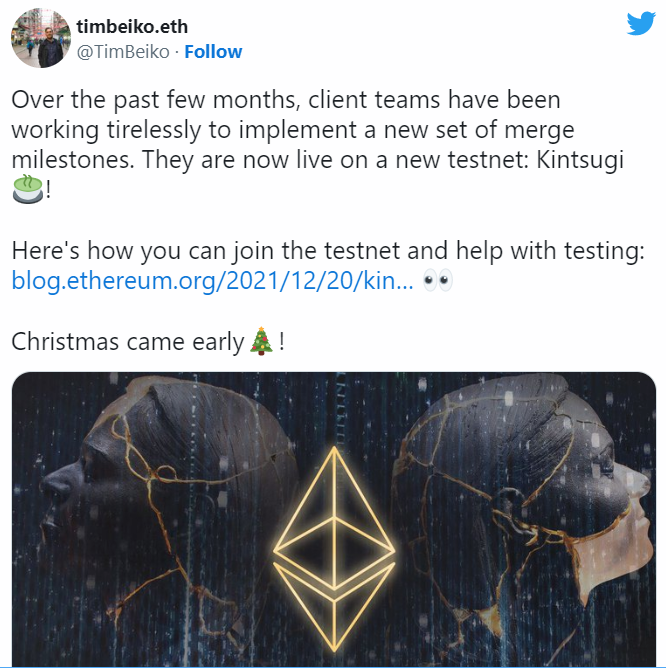Click the words "help with testing:"
This screenshot has height=668, width=666.
coord(551,250)
